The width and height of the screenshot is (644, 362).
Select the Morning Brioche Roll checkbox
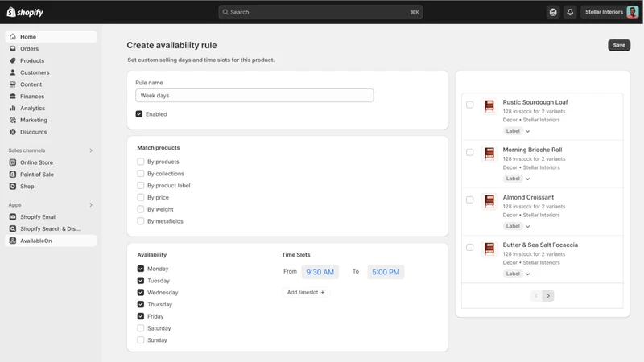point(470,152)
